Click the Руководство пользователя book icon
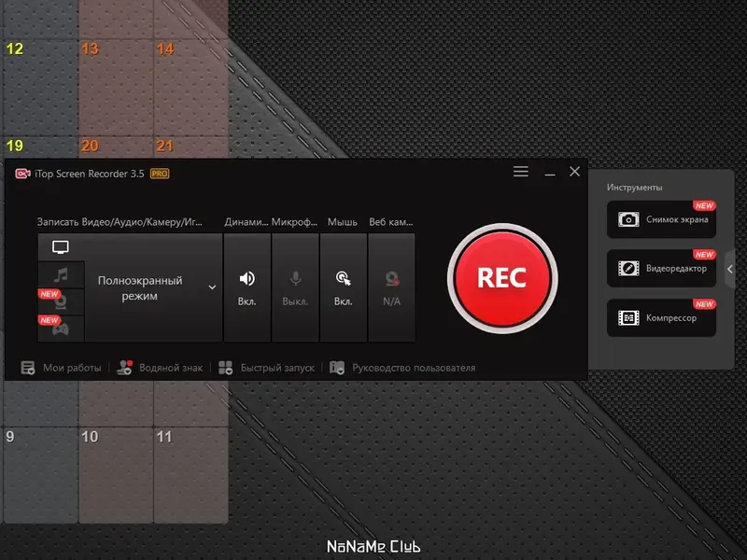747x560 pixels. click(x=337, y=368)
